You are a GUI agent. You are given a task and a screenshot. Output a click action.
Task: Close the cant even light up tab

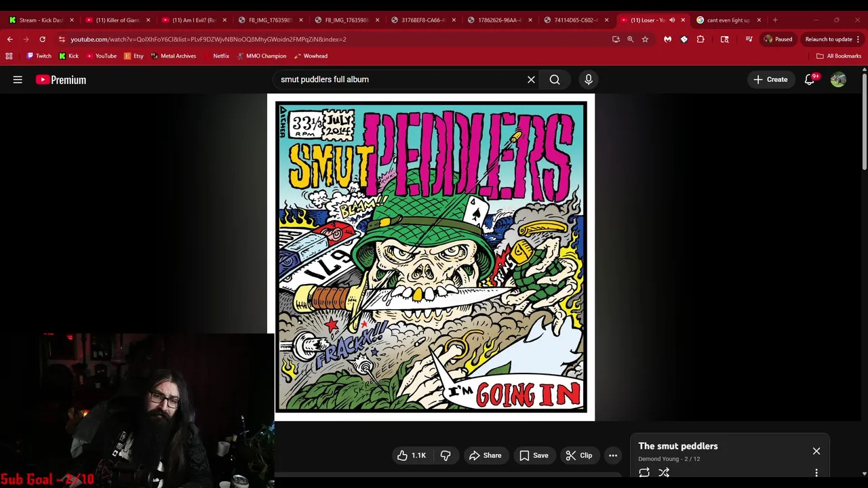[759, 20]
